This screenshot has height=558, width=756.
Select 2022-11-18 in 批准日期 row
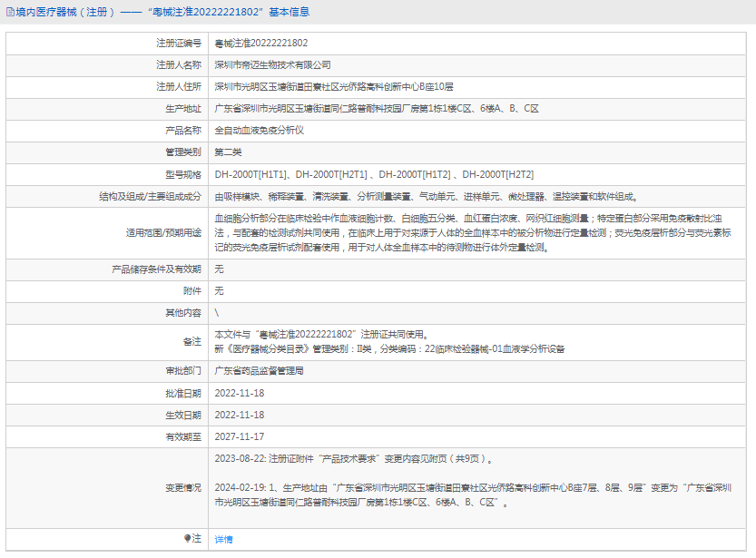240,393
